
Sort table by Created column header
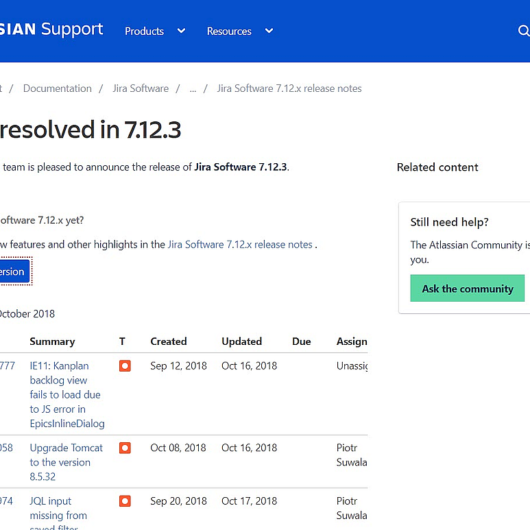click(x=168, y=341)
